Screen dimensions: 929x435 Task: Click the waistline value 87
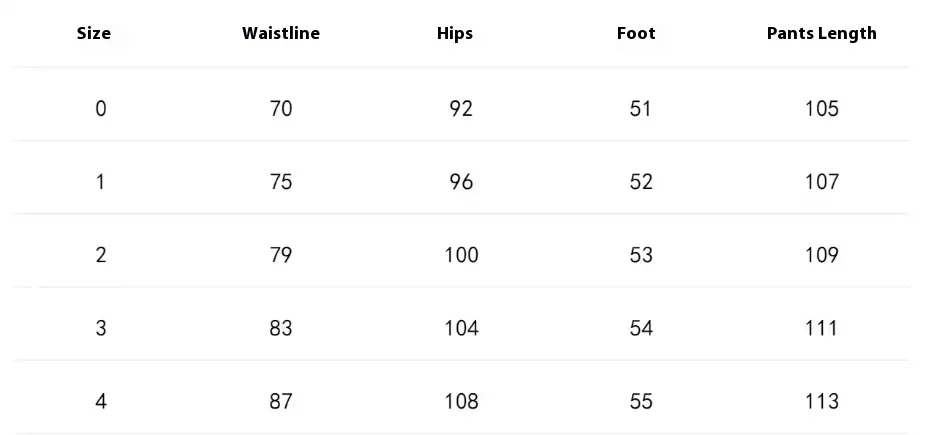click(x=281, y=401)
